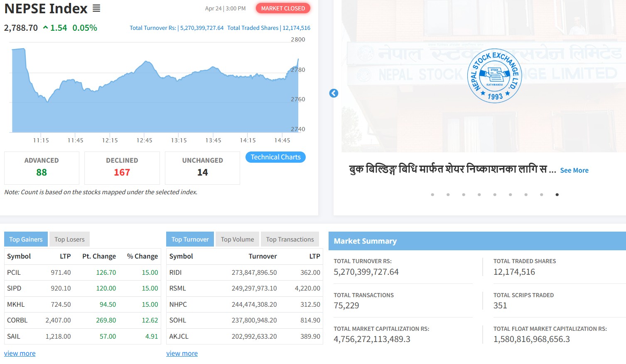Open the Top Transactions tab
626x364 pixels.
(x=290, y=239)
